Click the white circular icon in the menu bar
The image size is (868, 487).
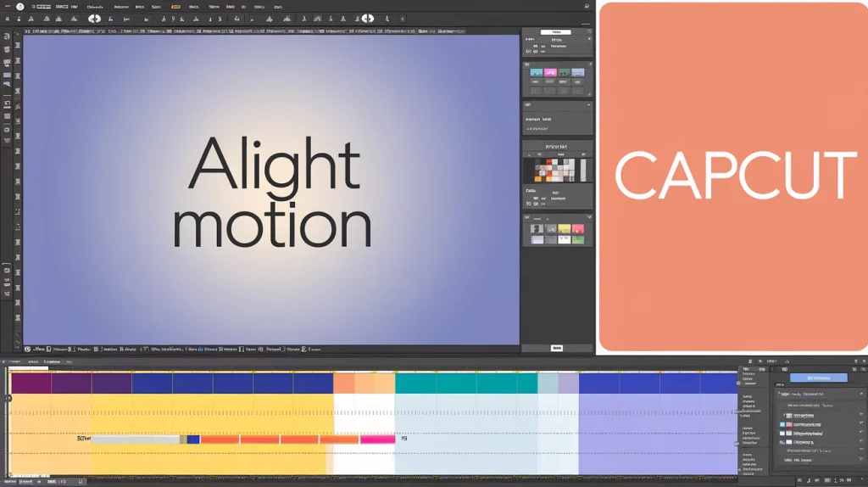tap(20, 7)
